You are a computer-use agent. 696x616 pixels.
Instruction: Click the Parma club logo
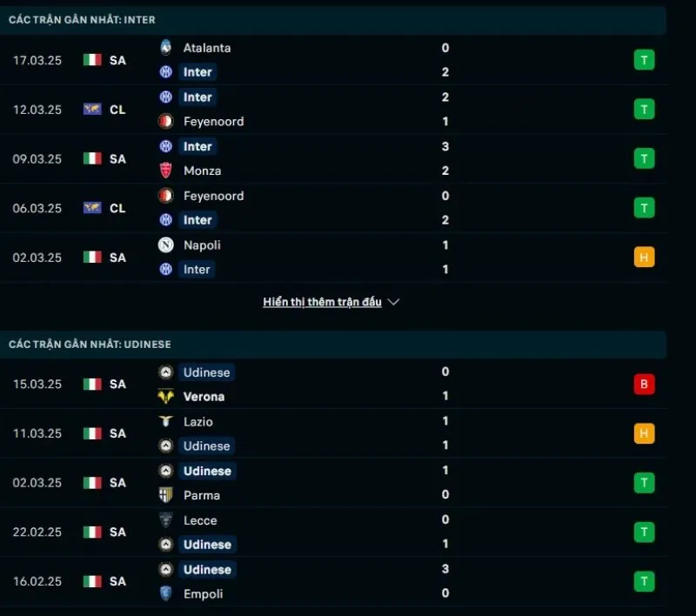coord(164,495)
